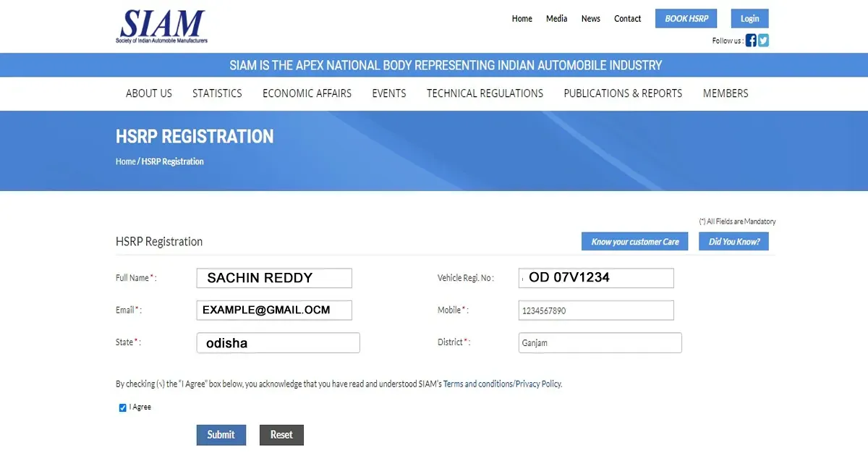Image resolution: width=868 pixels, height=456 pixels.
Task: Click the Login button
Action: pyautogui.click(x=750, y=19)
